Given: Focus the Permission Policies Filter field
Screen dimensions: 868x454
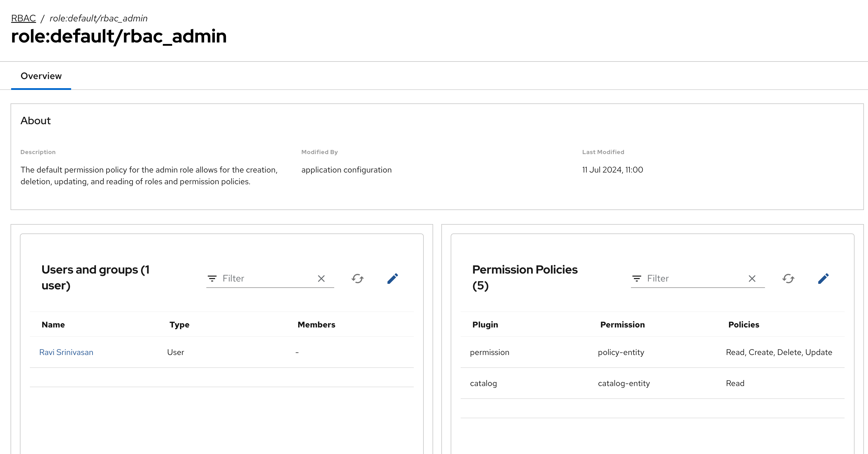Looking at the screenshot, I should point(694,279).
